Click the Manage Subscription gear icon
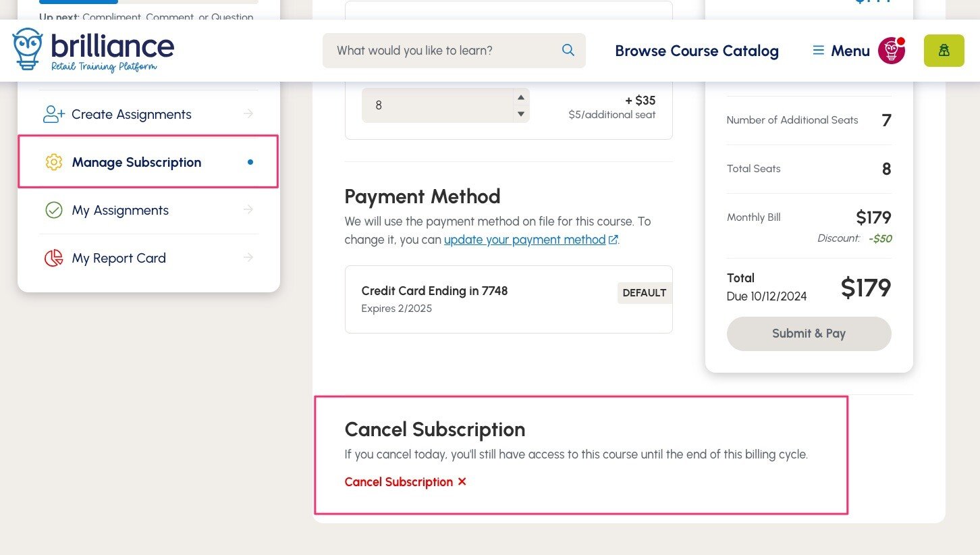Image resolution: width=980 pixels, height=555 pixels. [x=54, y=162]
